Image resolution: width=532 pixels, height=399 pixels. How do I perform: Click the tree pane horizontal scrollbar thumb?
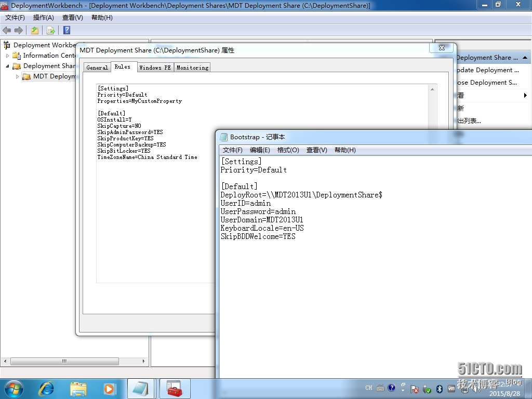[64, 362]
